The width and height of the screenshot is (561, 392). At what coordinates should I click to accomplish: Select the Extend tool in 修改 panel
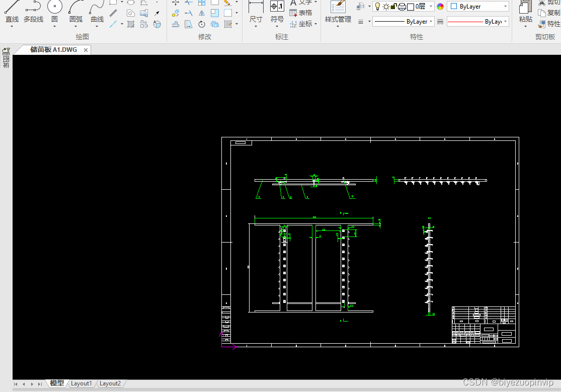(x=189, y=13)
